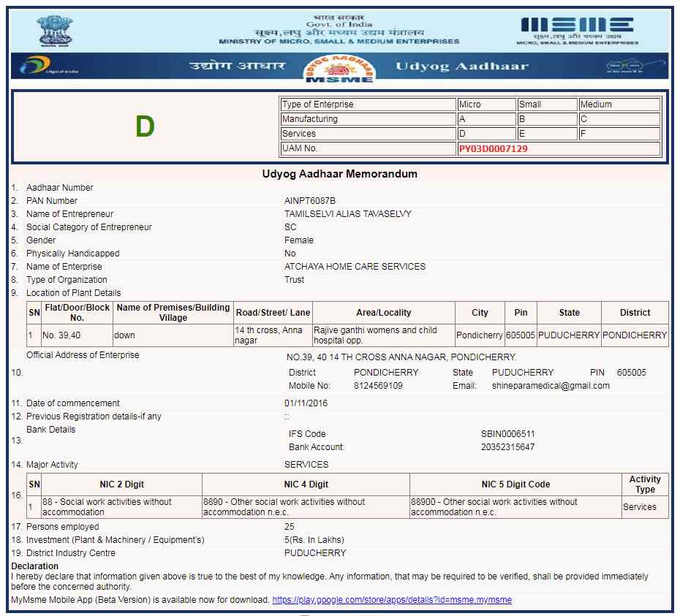Viewport: 680px width, 616px height.
Task: Click entrepreneur name TAMILSELVI ALIAS TAVASELVY
Action: [348, 213]
